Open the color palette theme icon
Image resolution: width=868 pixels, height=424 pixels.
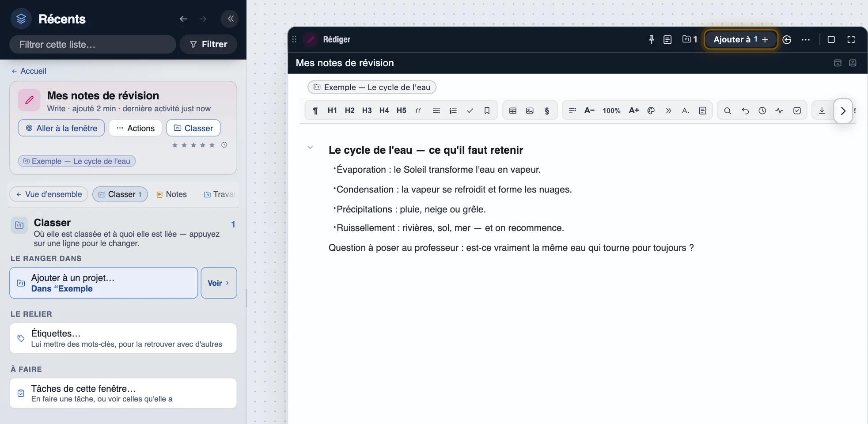651,111
